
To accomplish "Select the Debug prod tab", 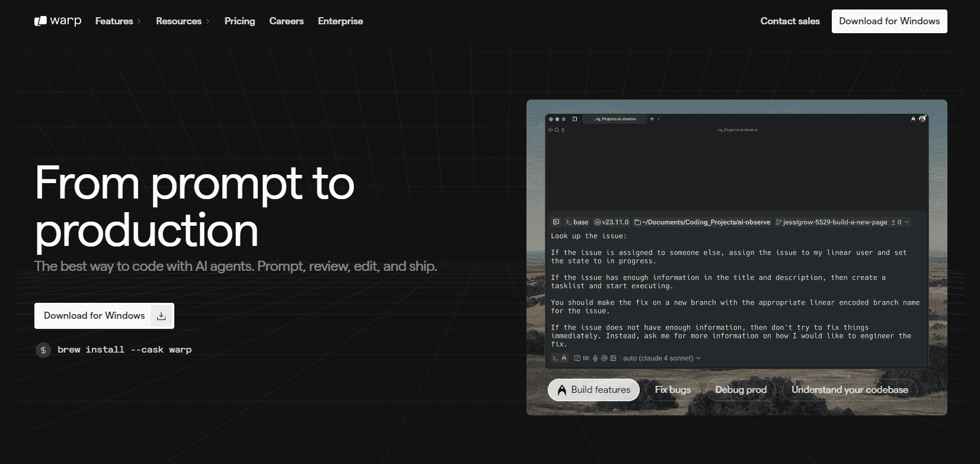I will point(740,390).
